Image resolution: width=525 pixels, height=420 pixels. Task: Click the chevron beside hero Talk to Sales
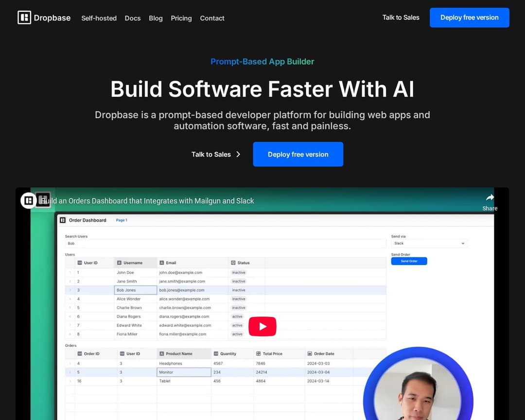coord(238,155)
